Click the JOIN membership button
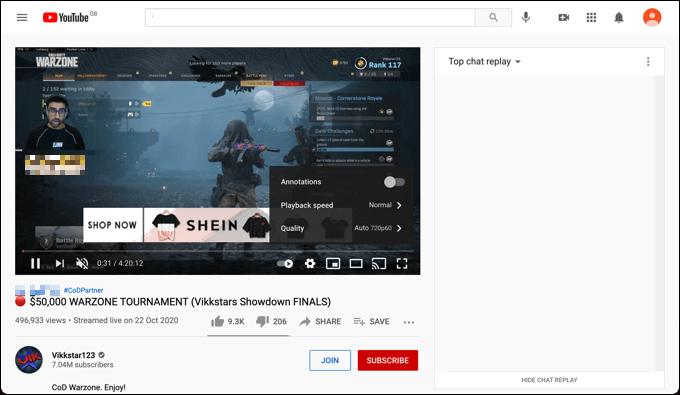Viewport: 680px width, 395px height. (330, 360)
